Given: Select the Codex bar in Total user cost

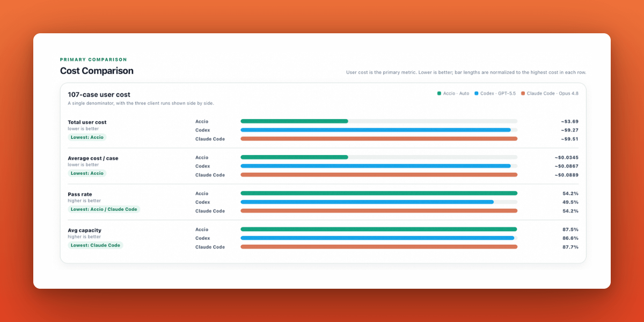Looking at the screenshot, I should tap(376, 130).
